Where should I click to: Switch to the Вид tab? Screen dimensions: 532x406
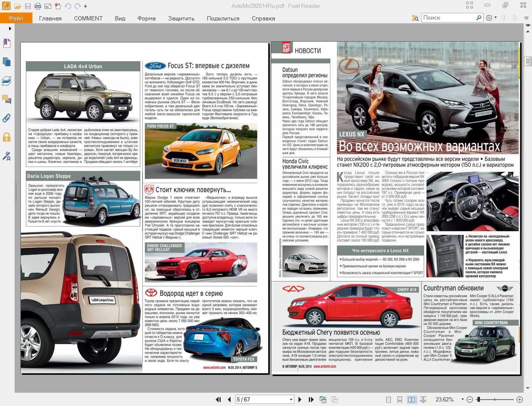120,18
